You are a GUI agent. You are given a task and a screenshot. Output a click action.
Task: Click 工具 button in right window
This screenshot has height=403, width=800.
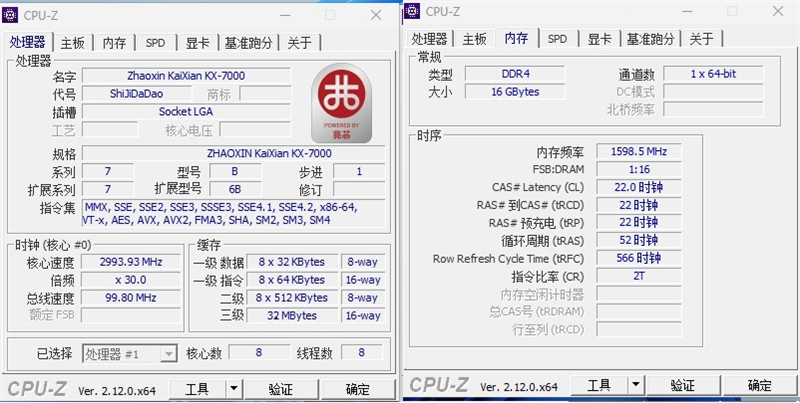pos(599,386)
